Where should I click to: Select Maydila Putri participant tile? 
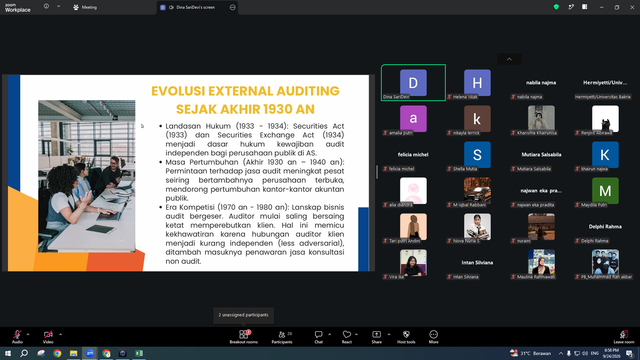[605, 190]
